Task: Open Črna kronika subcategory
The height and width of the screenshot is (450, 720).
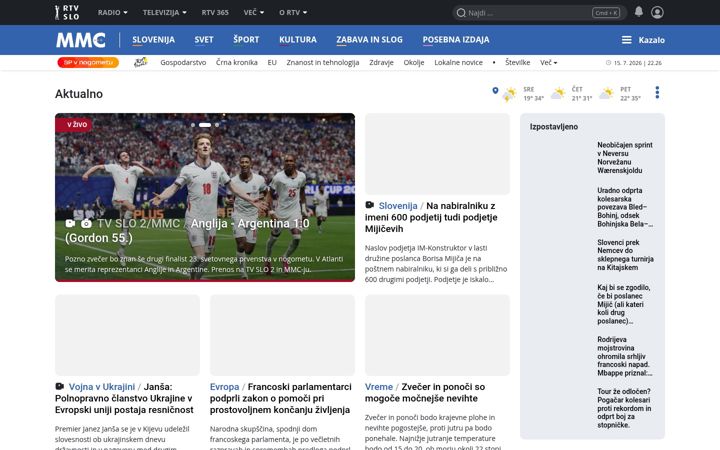Action: pos(236,62)
